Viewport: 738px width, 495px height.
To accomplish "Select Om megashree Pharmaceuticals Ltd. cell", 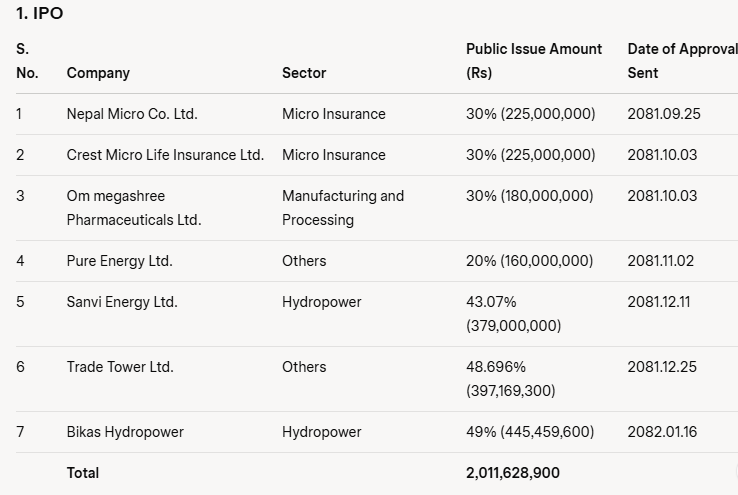I will coord(134,208).
